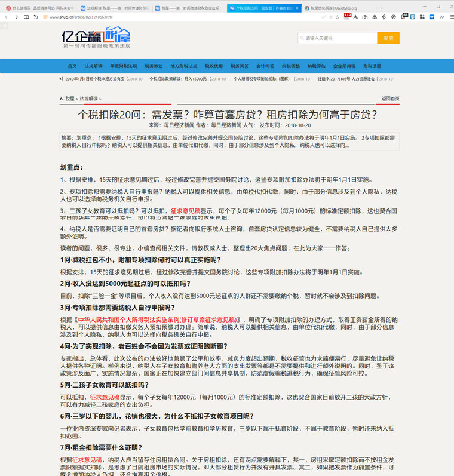This screenshot has height=476, width=454.
Task: Open the reader view book icon
Action: (26, 17)
